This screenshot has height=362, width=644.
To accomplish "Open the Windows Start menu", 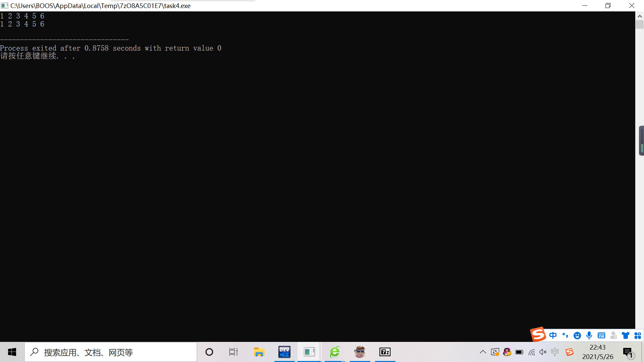I will click(x=12, y=352).
